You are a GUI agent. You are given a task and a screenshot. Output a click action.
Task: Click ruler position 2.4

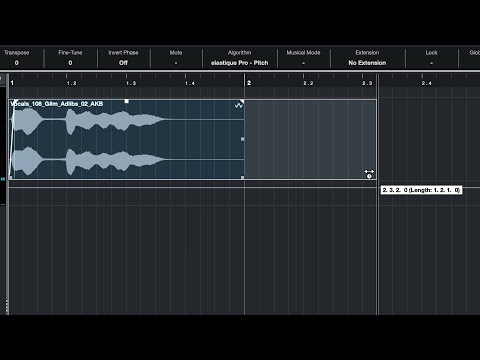(x=426, y=83)
